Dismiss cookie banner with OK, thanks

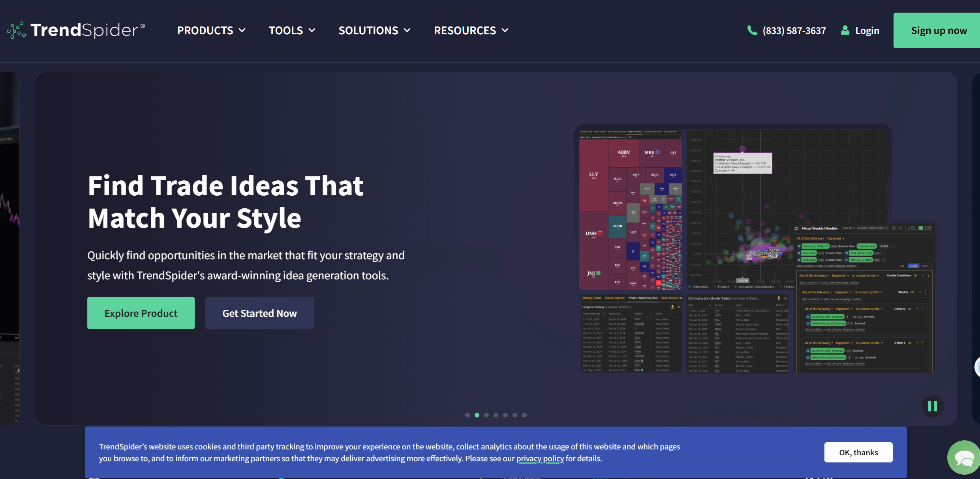858,452
